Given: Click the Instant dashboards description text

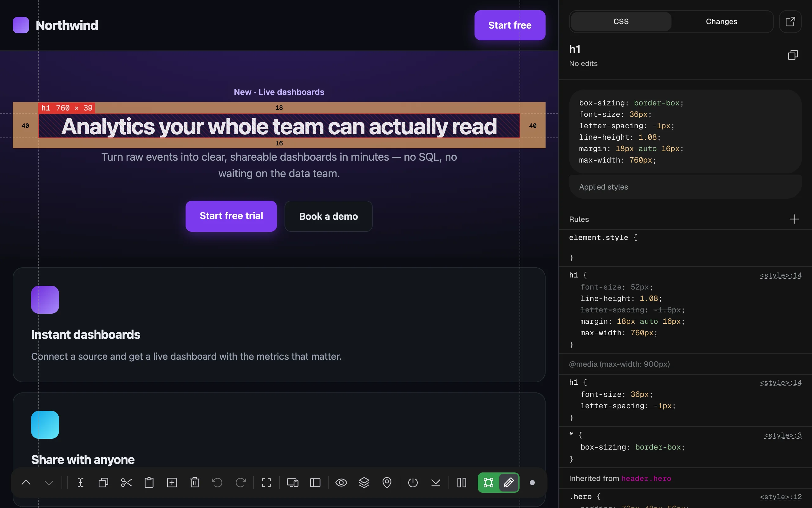Looking at the screenshot, I should pyautogui.click(x=186, y=356).
